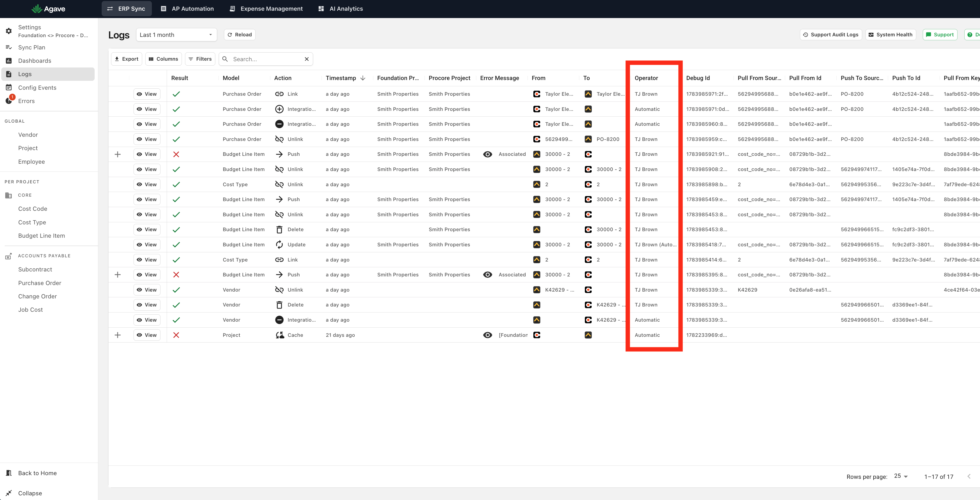Screen dimensions: 980x500
Task: Click the red X result in Project row
Action: [x=176, y=335]
